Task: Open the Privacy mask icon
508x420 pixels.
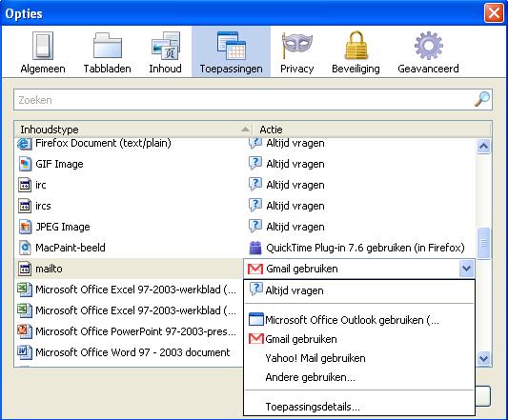Action: coord(296,46)
